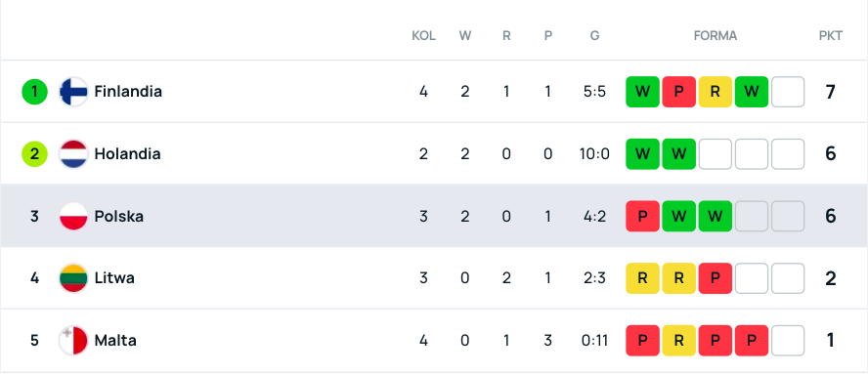Screen dimensions: 868x374
Task: Click the Netherlands flag icon
Action: point(73,154)
